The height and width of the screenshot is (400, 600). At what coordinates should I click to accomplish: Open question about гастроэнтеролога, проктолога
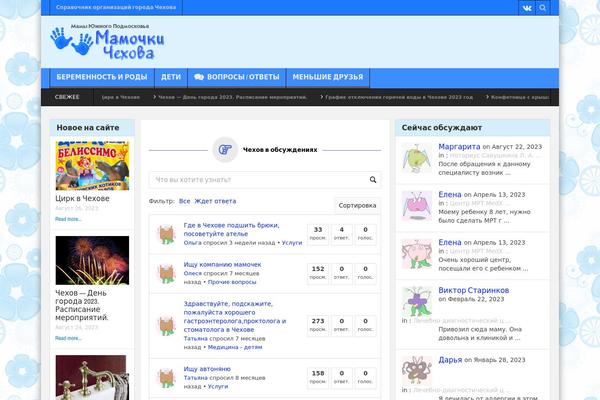click(x=235, y=317)
